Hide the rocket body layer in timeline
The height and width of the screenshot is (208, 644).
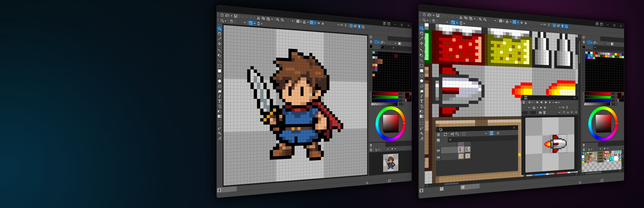tap(438, 150)
